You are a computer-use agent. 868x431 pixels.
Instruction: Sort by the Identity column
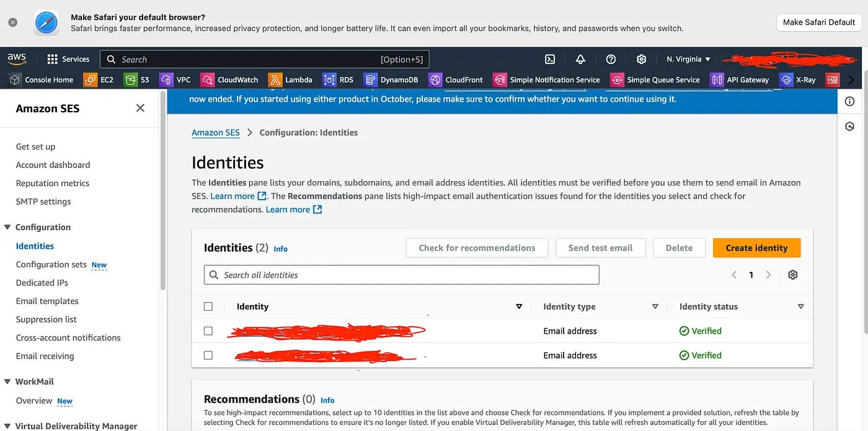point(519,306)
